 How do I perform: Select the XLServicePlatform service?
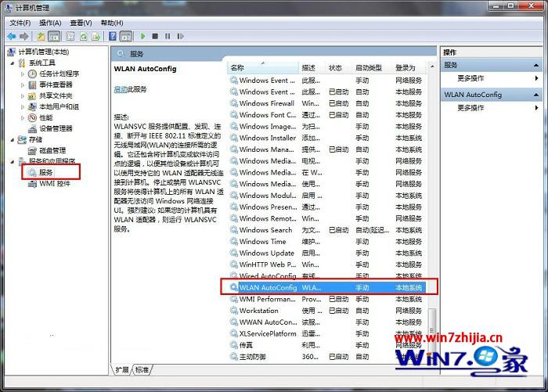coord(268,333)
